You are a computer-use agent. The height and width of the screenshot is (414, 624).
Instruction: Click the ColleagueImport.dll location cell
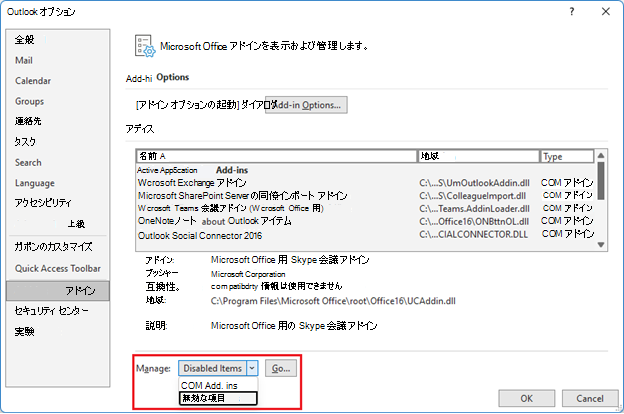[472, 196]
